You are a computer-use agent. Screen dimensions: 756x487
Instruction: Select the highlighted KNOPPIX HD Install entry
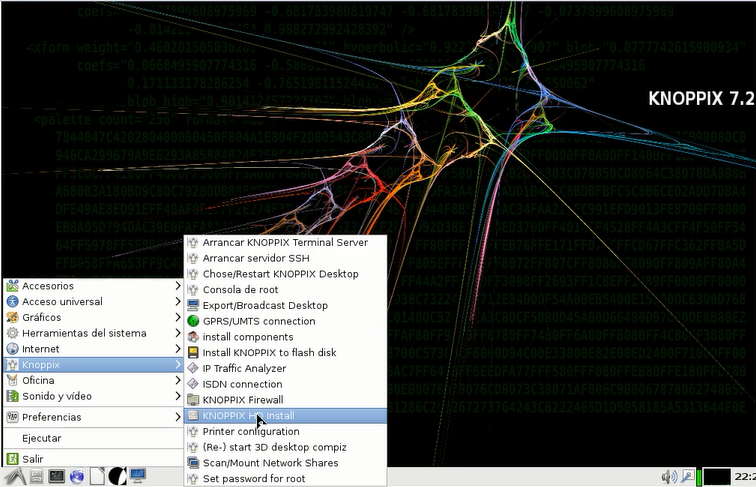pos(285,416)
